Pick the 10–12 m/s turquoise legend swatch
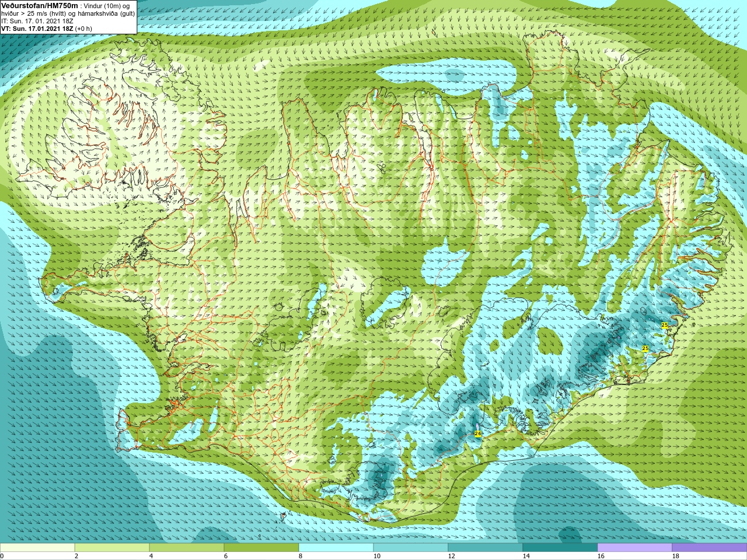This screenshot has width=747, height=560. 411,548
